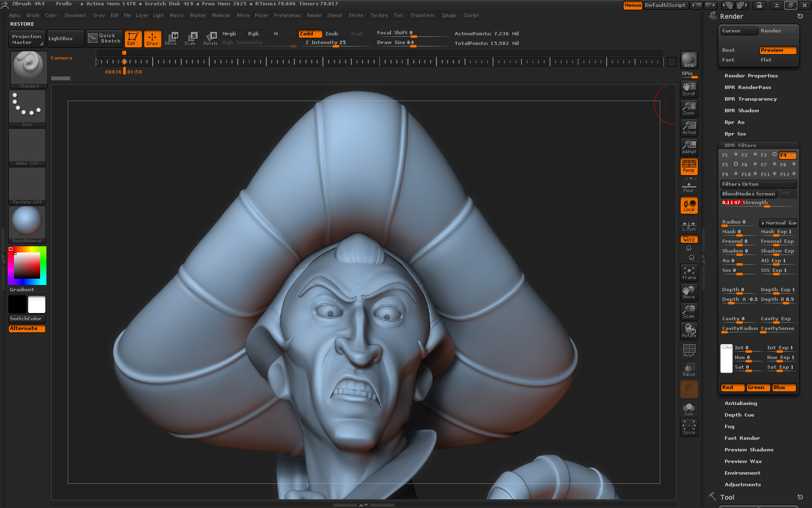Activate the Zoom view tool

coord(689,108)
